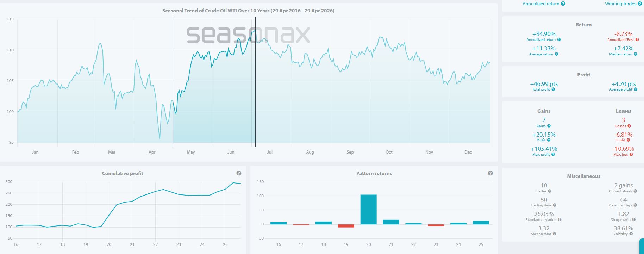The image size is (644, 254).
Task: Click the Standard deviation help icon
Action: 559,219
